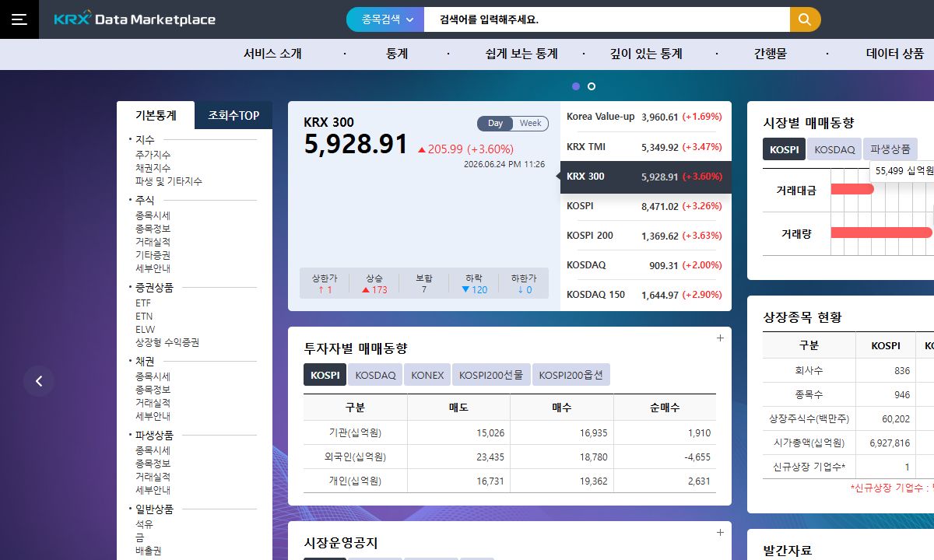Expand 시장운영공지 with the plus icon

pyautogui.click(x=720, y=532)
